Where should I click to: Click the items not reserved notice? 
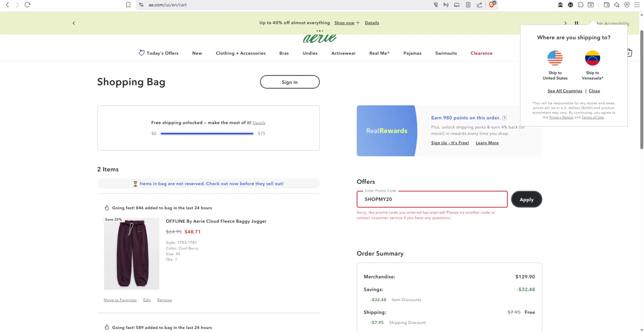[209, 184]
